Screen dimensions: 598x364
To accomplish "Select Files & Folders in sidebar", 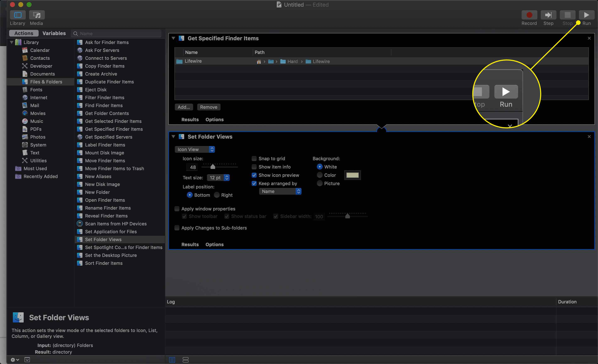I will coord(46,82).
